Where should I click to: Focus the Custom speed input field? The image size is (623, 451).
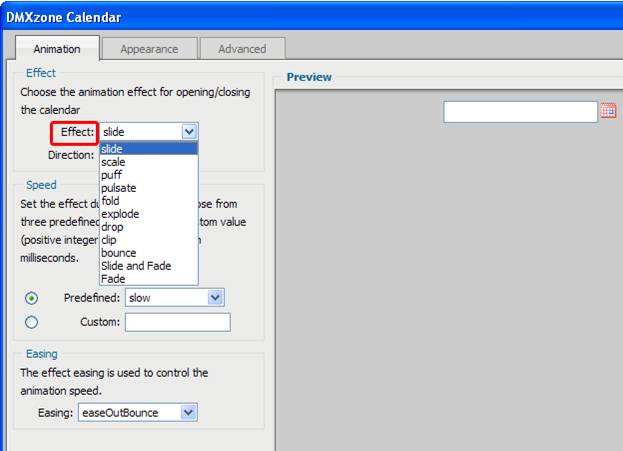(178, 322)
